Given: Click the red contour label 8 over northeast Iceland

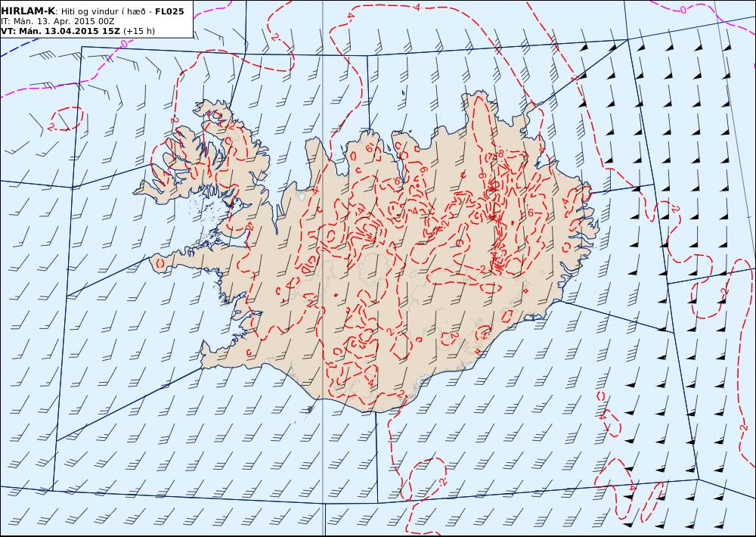Looking at the screenshot, I should 501,153.
